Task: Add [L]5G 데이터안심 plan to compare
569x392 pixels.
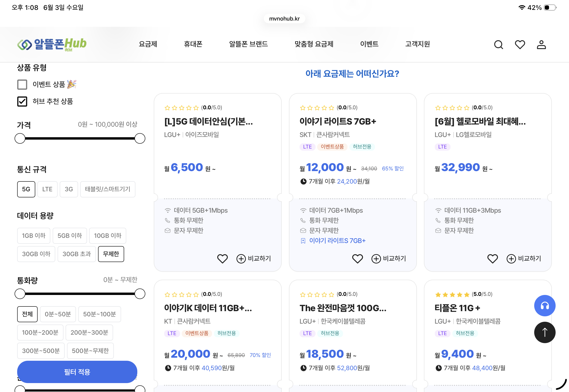Action: click(253, 259)
